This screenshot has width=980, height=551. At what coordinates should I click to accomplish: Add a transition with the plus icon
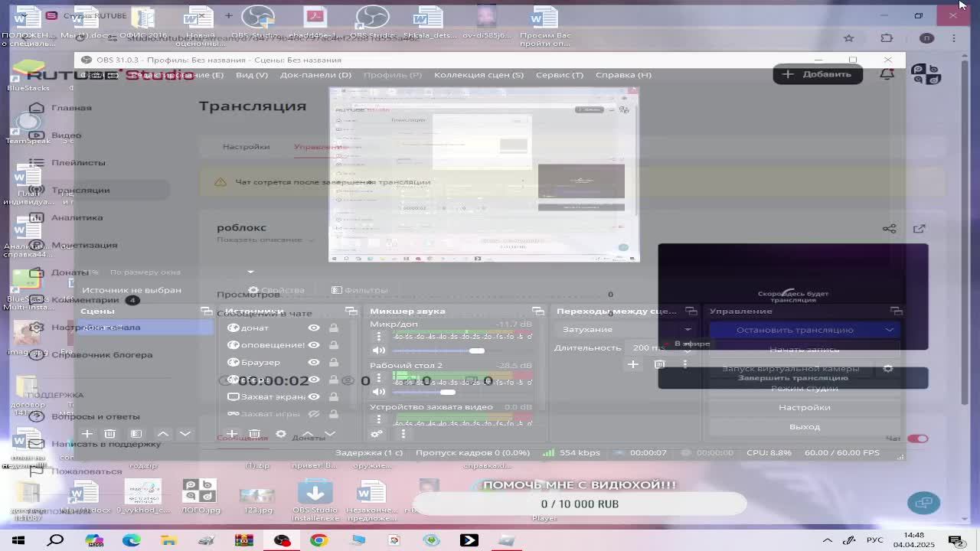(x=632, y=364)
